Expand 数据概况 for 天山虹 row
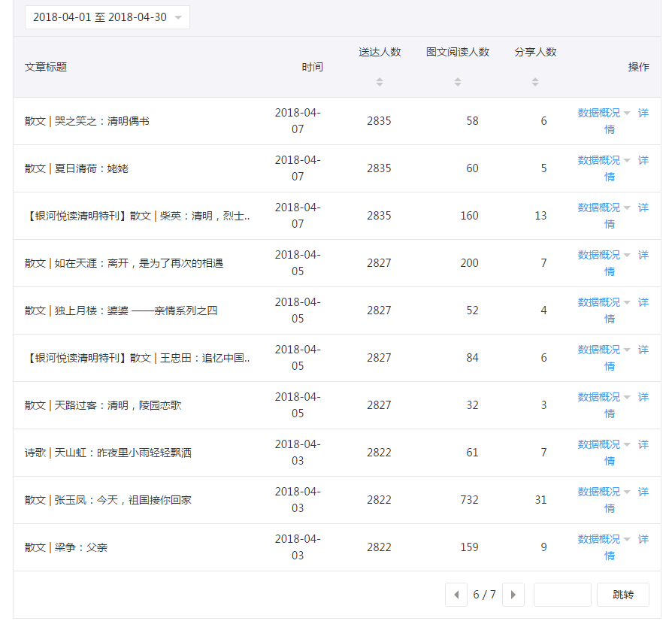Screen dimensions: 672x621 pos(604,444)
